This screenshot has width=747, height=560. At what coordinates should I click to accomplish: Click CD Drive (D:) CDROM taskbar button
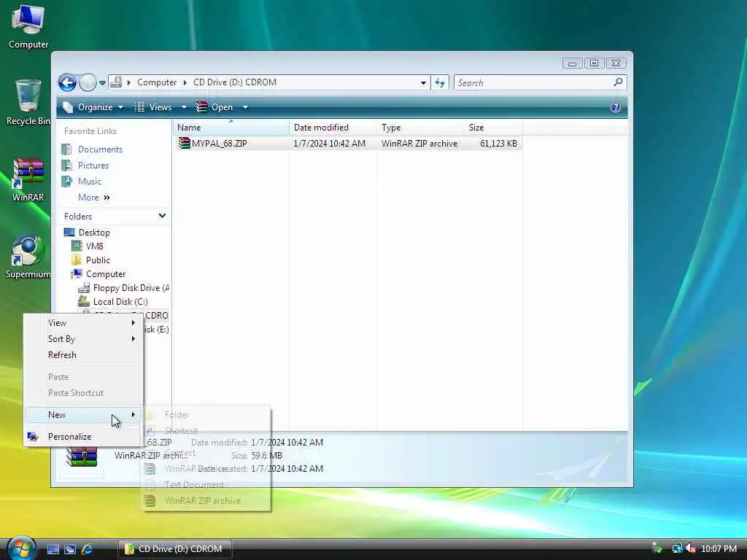(174, 549)
